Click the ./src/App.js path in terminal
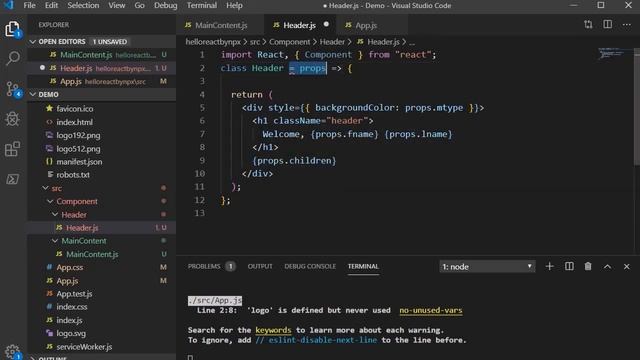This screenshot has width=640, height=360. pos(215,300)
